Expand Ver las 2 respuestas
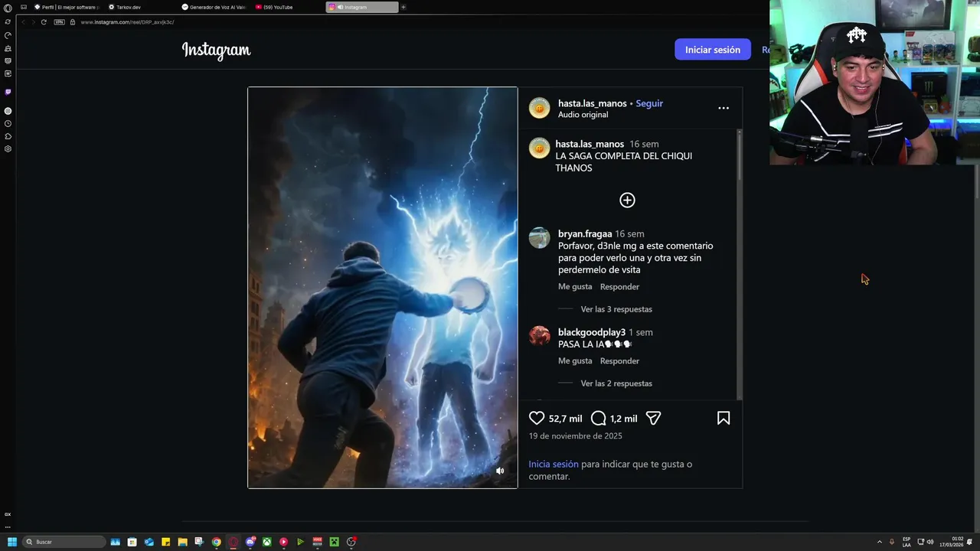This screenshot has height=551, width=980. tap(616, 383)
